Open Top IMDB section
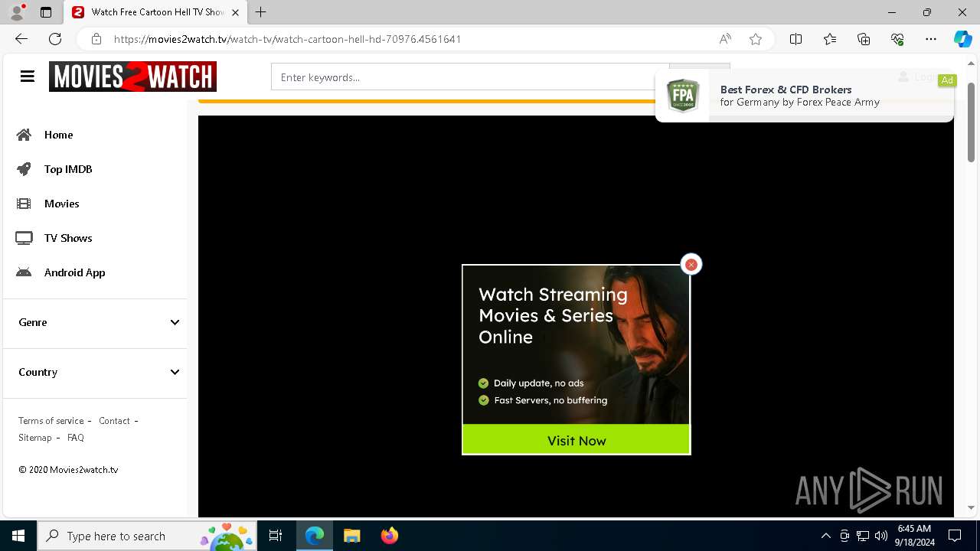 pos(68,169)
